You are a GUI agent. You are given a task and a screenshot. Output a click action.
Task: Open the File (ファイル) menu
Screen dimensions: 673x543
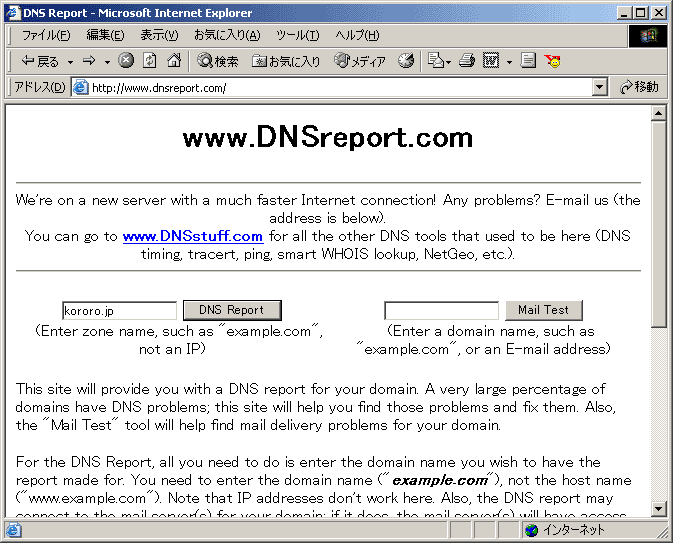point(46,35)
